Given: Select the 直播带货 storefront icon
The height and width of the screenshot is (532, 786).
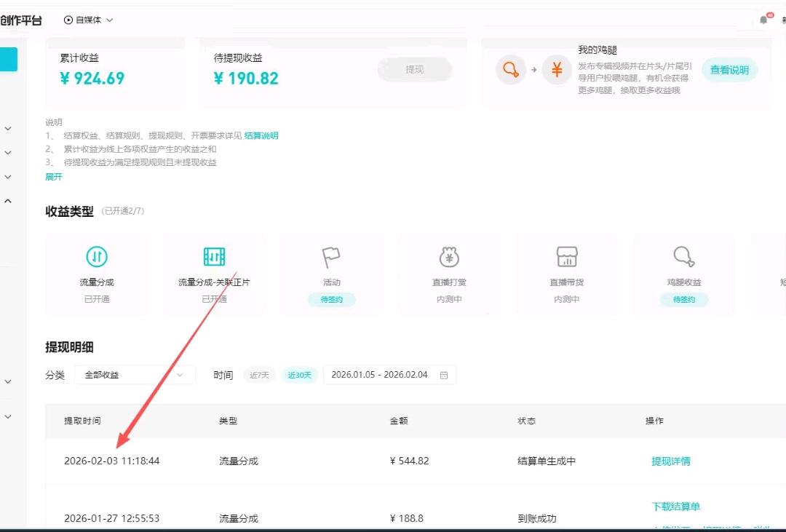Looking at the screenshot, I should point(566,256).
